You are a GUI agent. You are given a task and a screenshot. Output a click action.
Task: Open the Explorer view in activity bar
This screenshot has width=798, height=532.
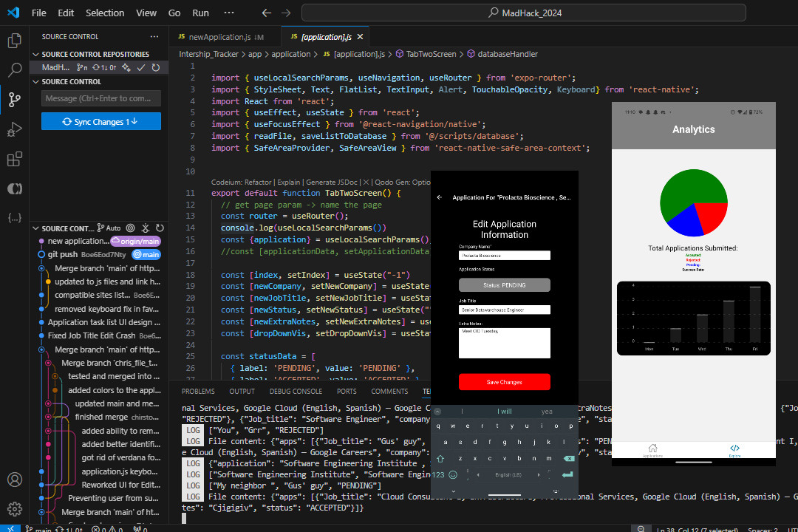point(14,41)
